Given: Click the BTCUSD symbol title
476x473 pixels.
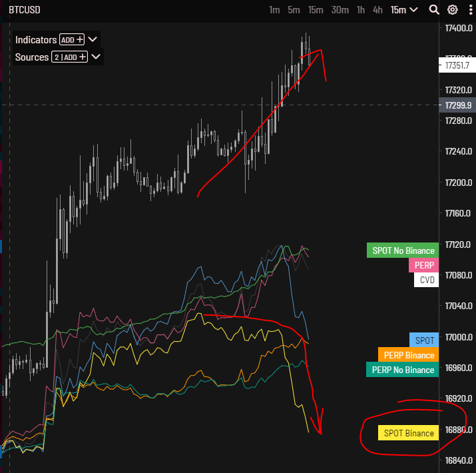Looking at the screenshot, I should pyautogui.click(x=25, y=10).
